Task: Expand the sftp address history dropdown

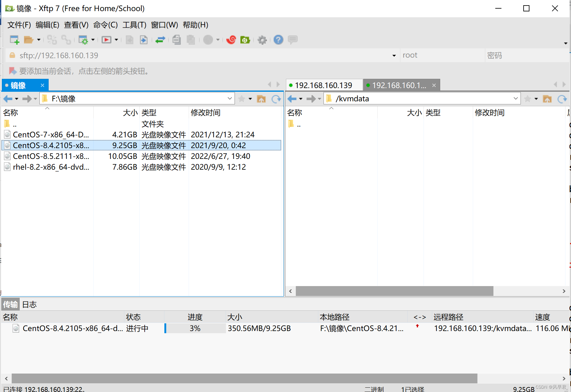Action: pos(394,55)
